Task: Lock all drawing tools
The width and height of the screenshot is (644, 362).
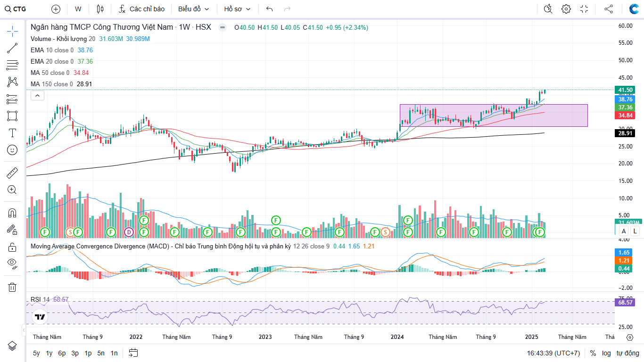Action: pyautogui.click(x=12, y=247)
